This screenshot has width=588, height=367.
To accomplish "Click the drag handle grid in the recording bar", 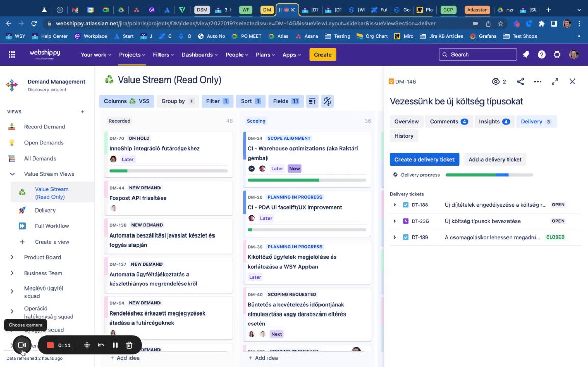I will 87,345.
